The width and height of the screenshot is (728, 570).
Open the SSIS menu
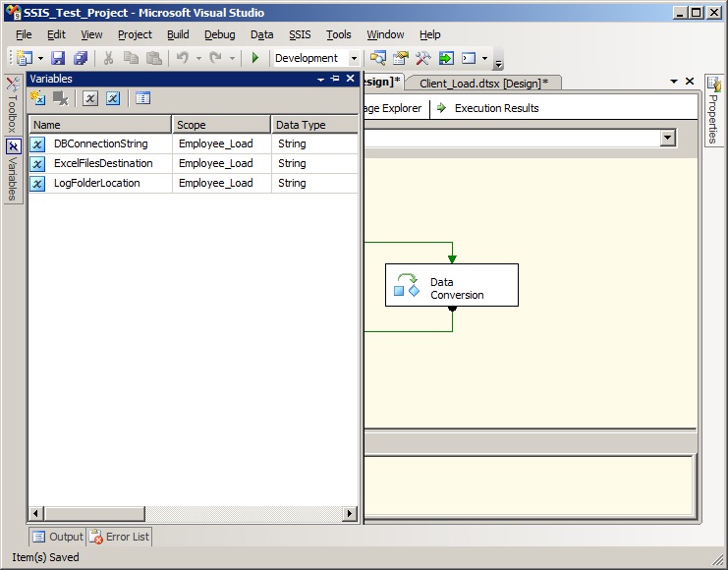(300, 34)
